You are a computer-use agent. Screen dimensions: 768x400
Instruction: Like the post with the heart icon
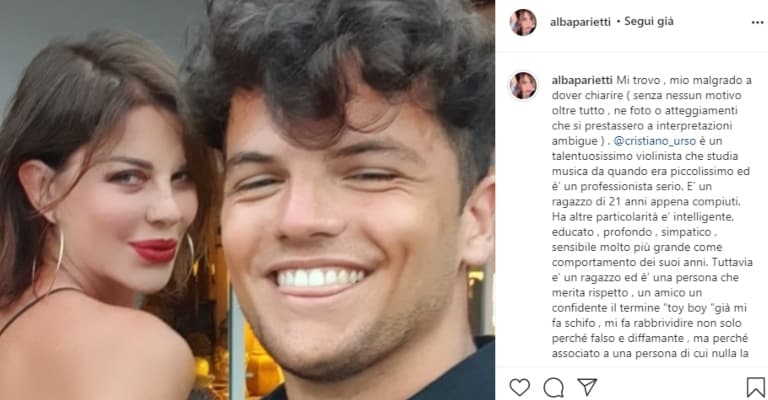click(x=520, y=387)
